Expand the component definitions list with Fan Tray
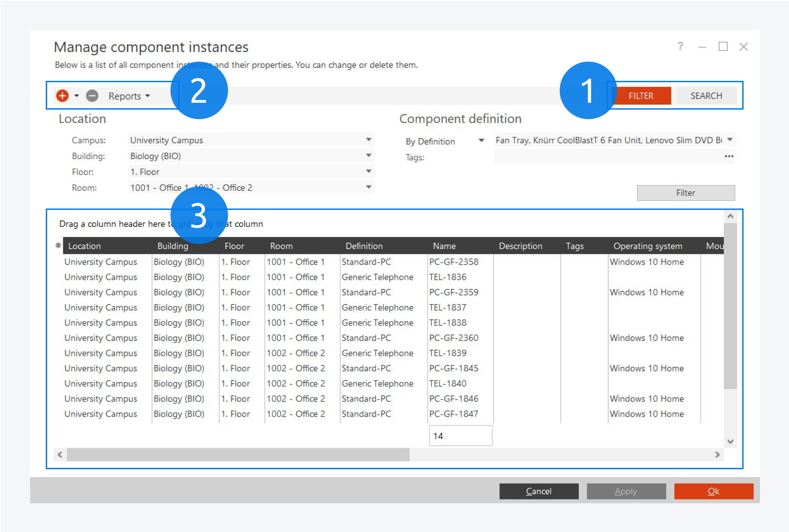The image size is (789, 532). click(730, 139)
